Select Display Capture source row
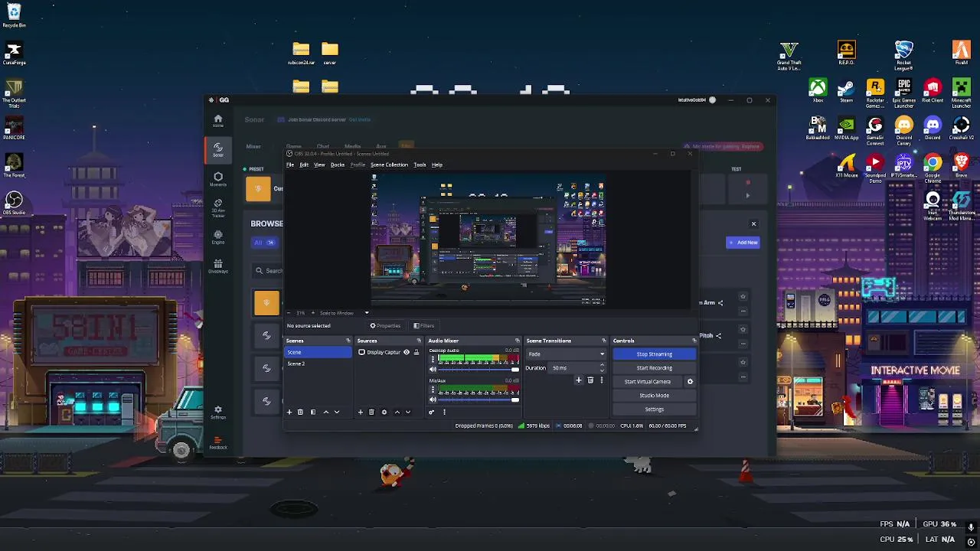This screenshot has height=551, width=980. pos(389,352)
